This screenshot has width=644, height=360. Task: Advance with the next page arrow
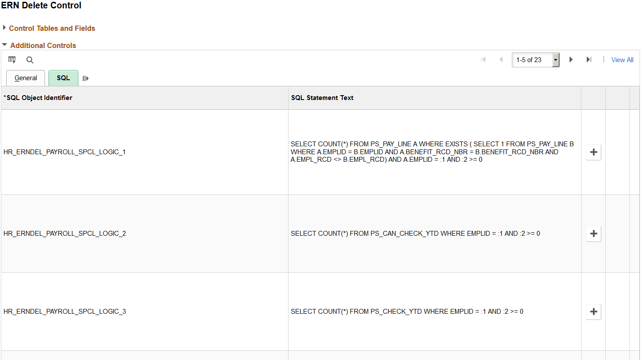tap(571, 59)
